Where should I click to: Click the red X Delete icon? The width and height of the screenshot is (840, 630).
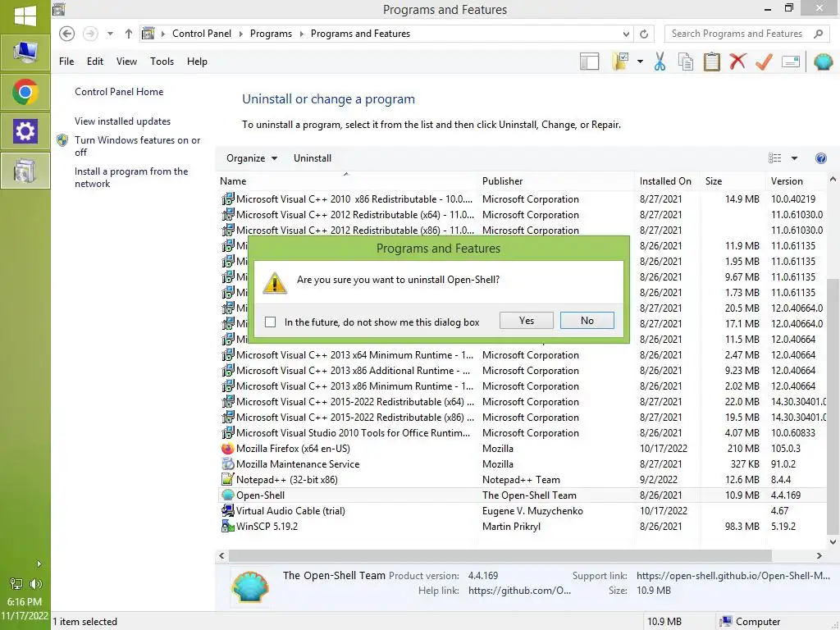click(737, 61)
